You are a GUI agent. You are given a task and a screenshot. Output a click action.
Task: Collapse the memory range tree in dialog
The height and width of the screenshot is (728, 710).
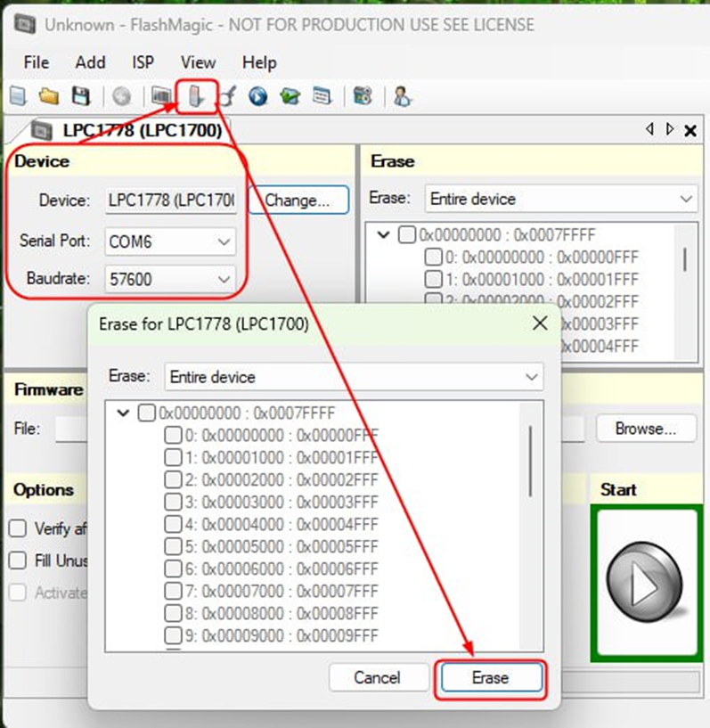point(123,413)
